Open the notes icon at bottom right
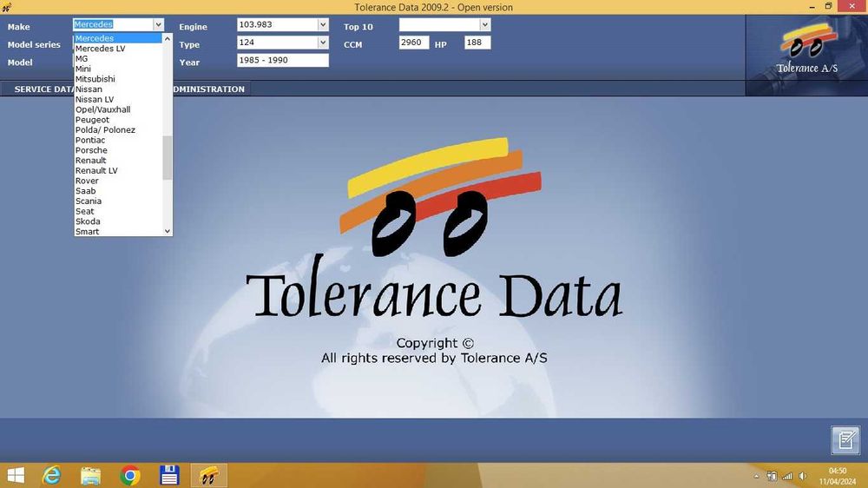 click(x=845, y=440)
